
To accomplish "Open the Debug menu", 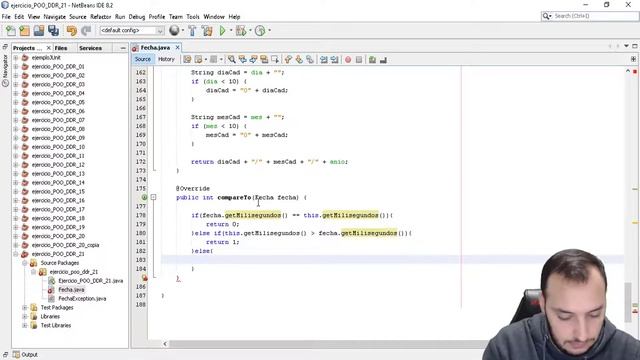I will pyautogui.click(x=137, y=17).
